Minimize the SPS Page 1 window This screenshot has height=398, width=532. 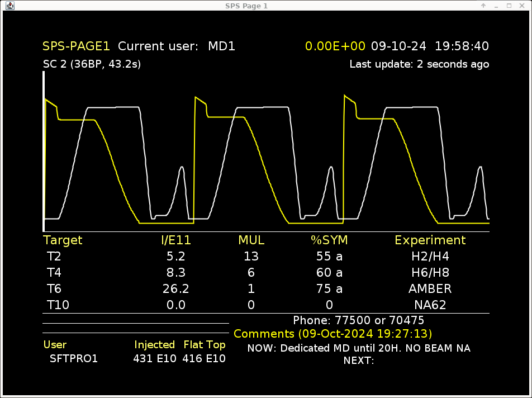pyautogui.click(x=496, y=5)
